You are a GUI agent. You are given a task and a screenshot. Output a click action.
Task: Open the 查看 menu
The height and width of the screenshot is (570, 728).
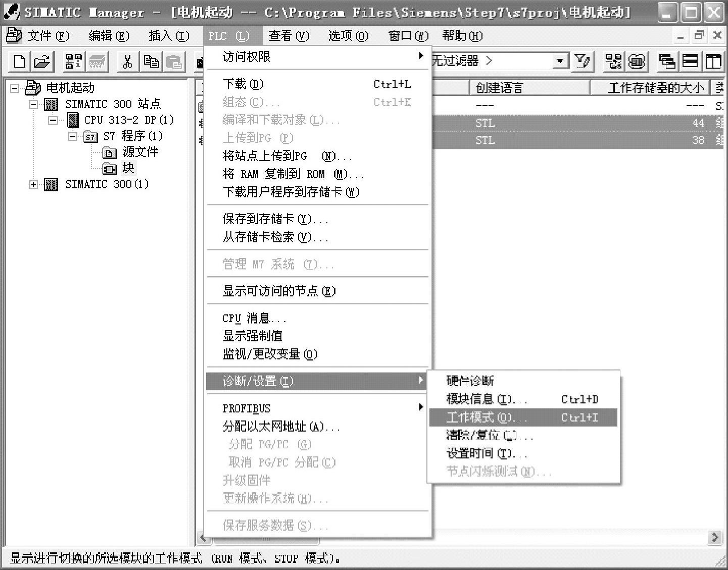point(289,36)
